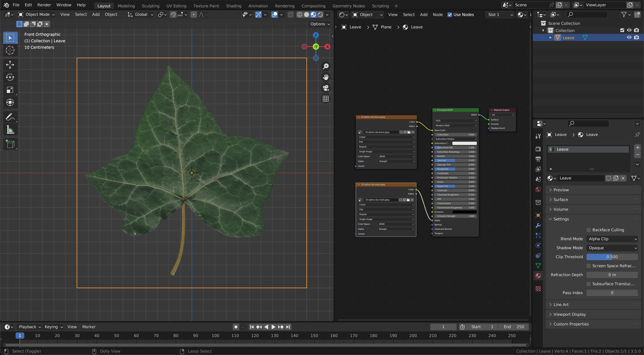Open the Render menu
This screenshot has width=644, height=355.
[x=44, y=5]
